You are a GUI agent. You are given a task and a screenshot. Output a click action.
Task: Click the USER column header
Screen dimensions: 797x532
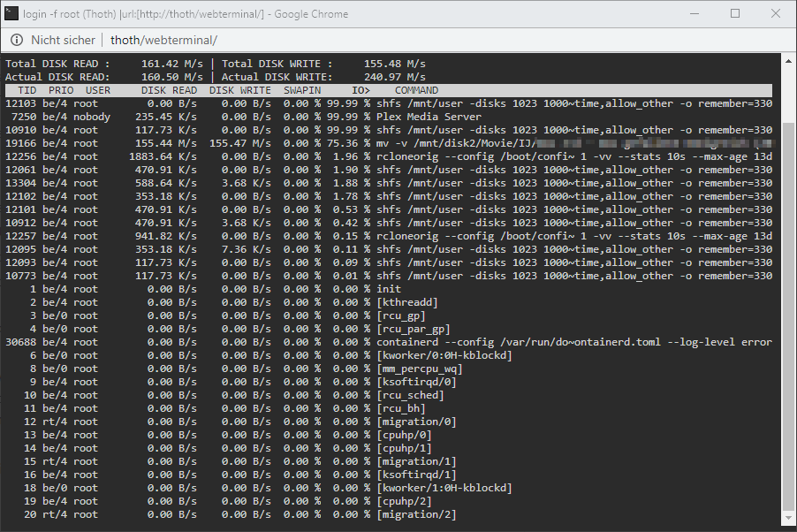pyautogui.click(x=97, y=90)
